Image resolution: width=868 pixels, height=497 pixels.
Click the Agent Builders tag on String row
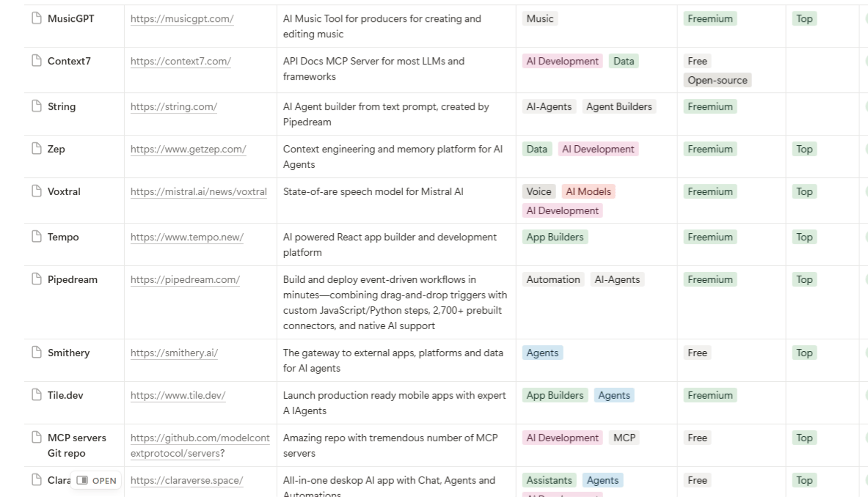[619, 107]
